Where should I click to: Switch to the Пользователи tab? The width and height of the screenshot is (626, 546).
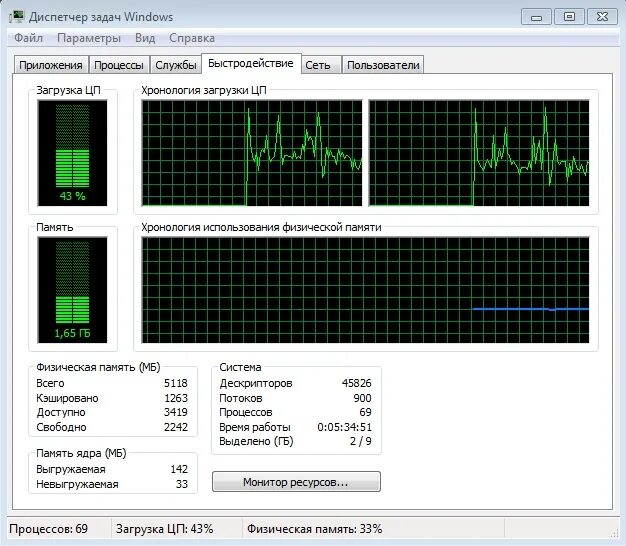(x=383, y=65)
